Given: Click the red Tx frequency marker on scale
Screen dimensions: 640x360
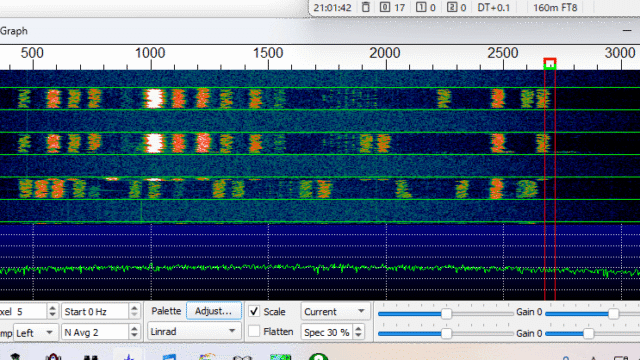Looking at the screenshot, I should click(x=550, y=61).
